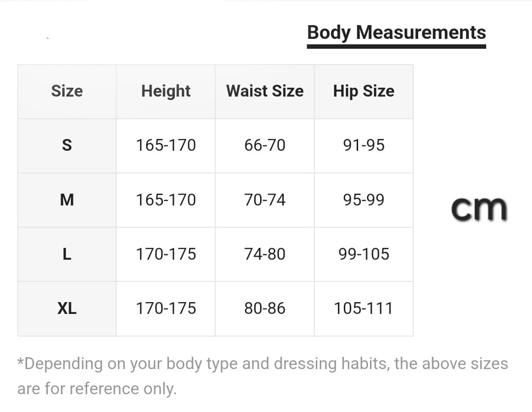Click the 95-99 hip size cell

coord(364,200)
